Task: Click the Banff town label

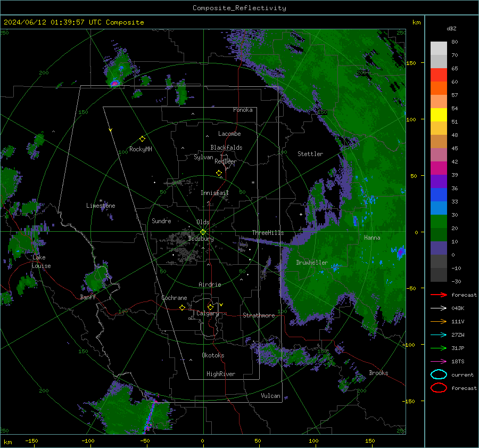Action: tap(88, 297)
